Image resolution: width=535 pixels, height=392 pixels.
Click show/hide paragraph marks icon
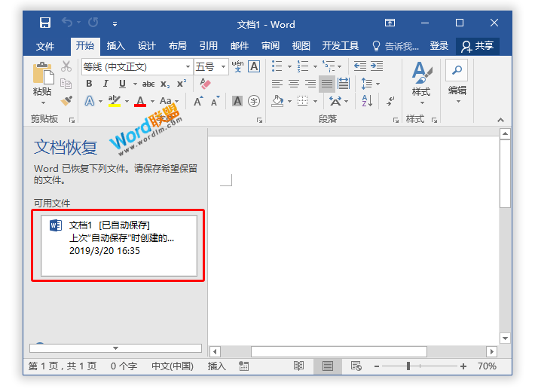[390, 101]
